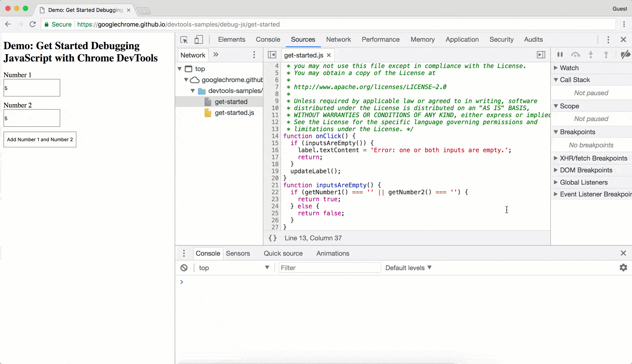632x364 pixels.
Task: Select the Default levels dropdown
Action: point(408,268)
